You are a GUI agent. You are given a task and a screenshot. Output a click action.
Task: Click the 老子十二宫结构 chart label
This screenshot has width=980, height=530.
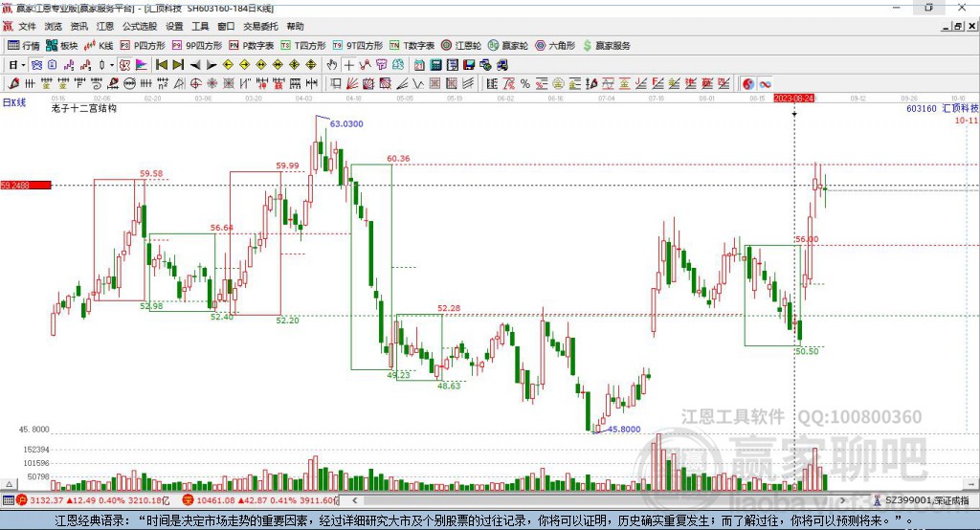click(x=84, y=109)
